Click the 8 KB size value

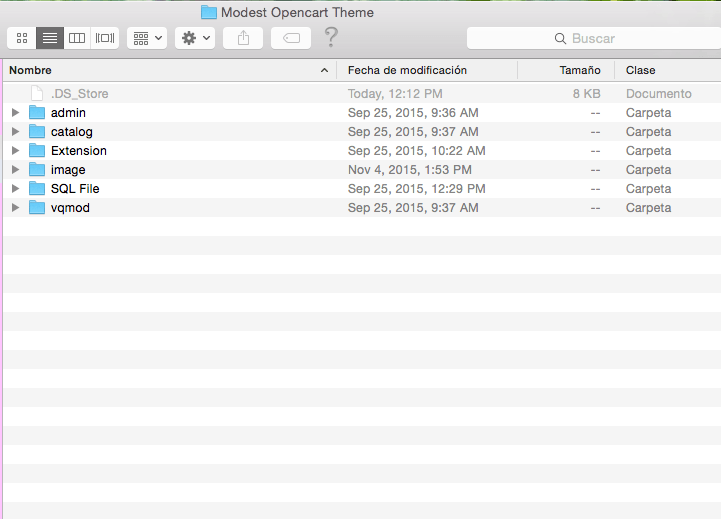[x=586, y=94]
